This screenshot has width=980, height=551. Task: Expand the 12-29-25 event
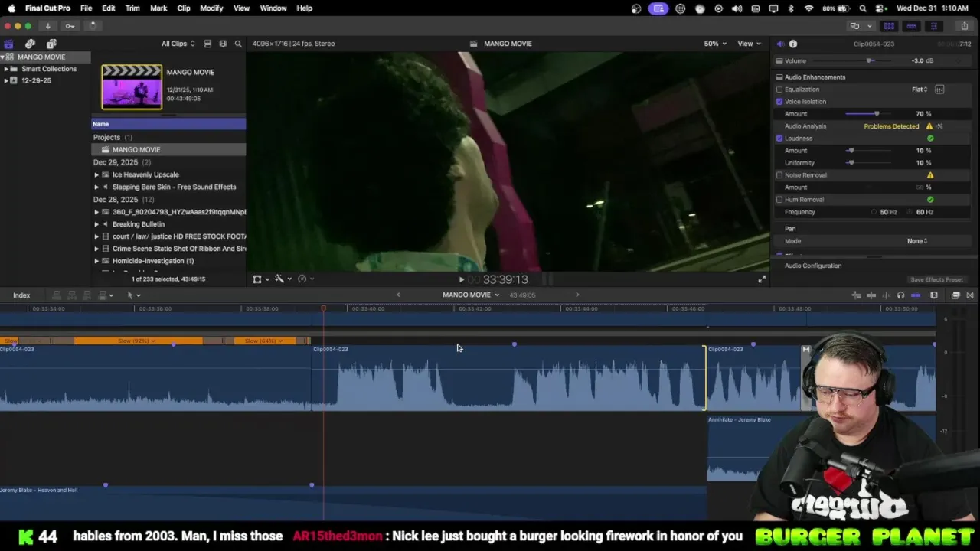point(6,80)
